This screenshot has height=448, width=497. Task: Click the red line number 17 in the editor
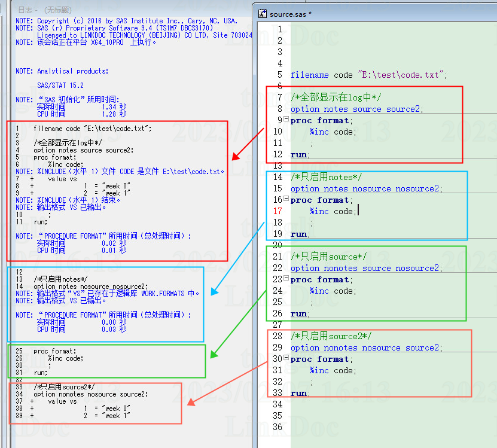[278, 211]
